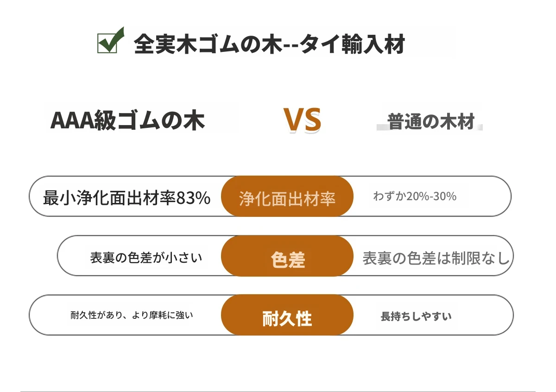
Task: Click the letter S of the VS
Action: point(313,120)
